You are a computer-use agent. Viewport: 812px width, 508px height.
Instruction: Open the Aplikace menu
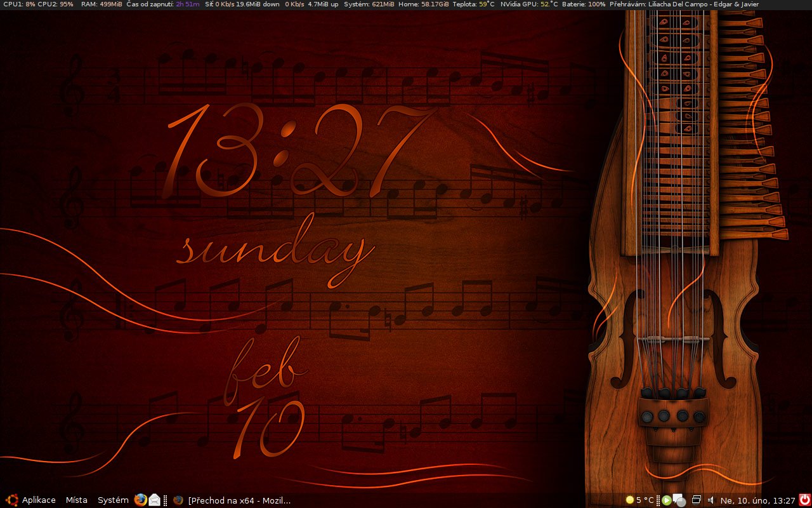tap(39, 500)
